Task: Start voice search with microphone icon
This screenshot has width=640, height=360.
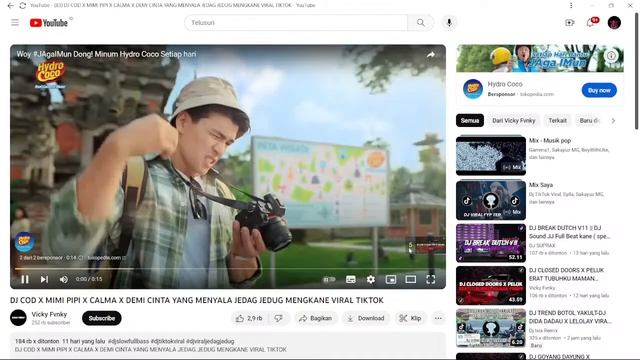Action: coord(449,22)
